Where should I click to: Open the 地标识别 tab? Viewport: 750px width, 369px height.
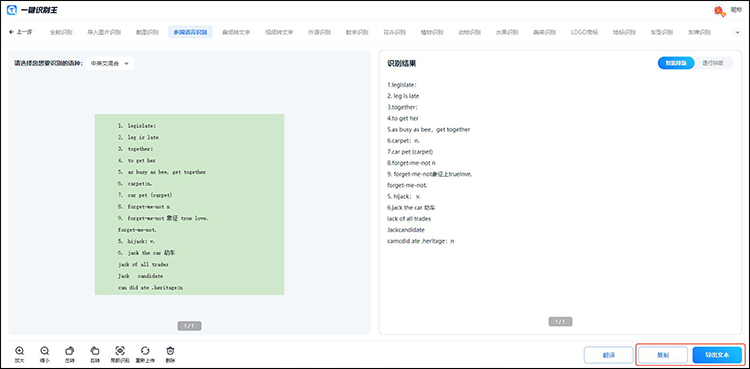pyautogui.click(x=624, y=33)
